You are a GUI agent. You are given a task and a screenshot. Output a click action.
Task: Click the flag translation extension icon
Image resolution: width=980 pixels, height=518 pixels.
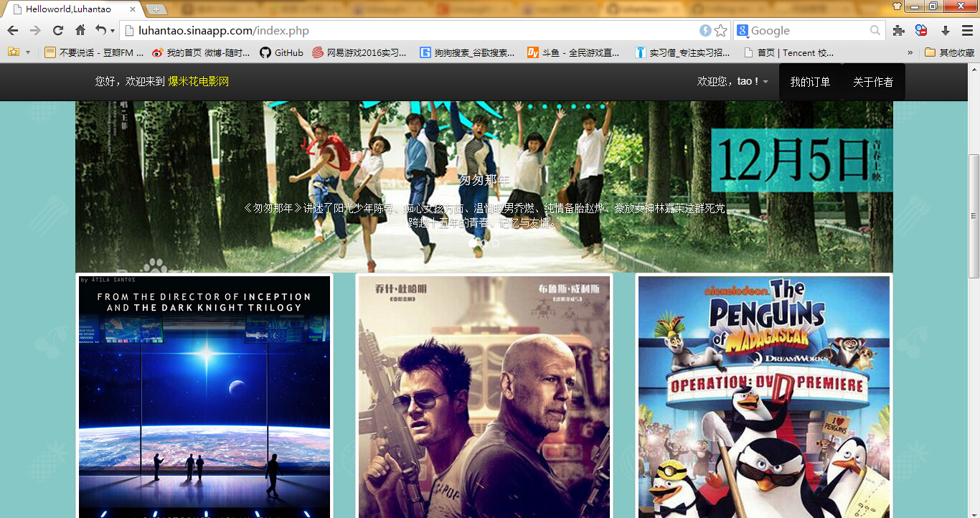[922, 31]
